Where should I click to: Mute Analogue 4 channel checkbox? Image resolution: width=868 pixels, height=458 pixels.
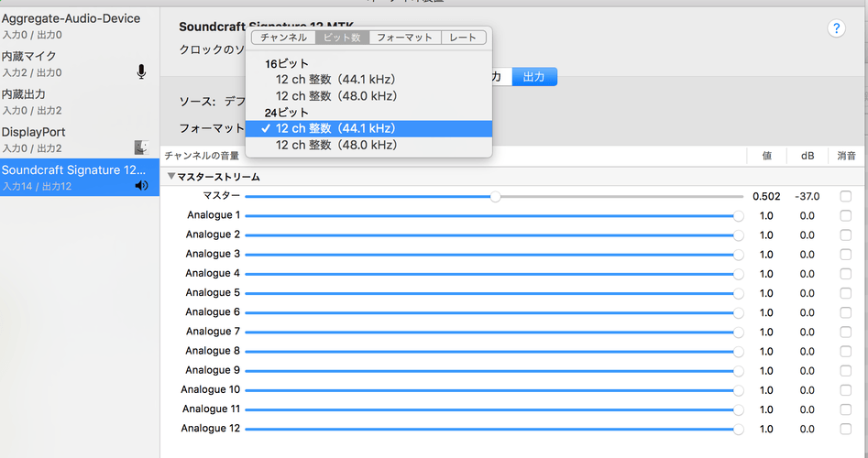(845, 274)
